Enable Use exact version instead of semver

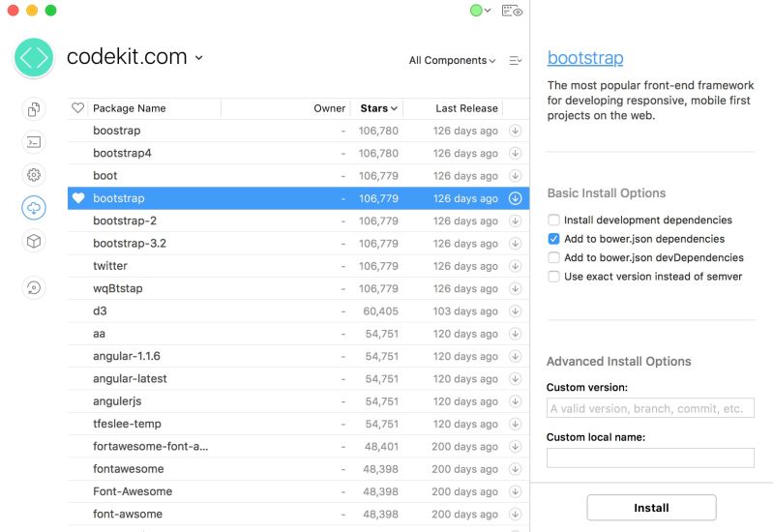[553, 277]
